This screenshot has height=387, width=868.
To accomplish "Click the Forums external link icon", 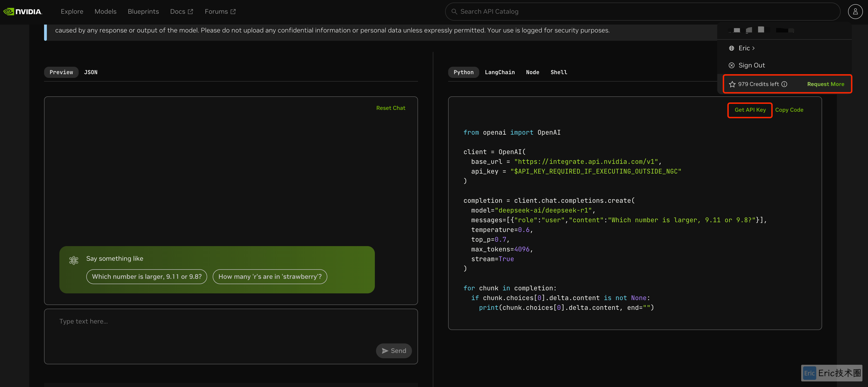I will pos(233,11).
